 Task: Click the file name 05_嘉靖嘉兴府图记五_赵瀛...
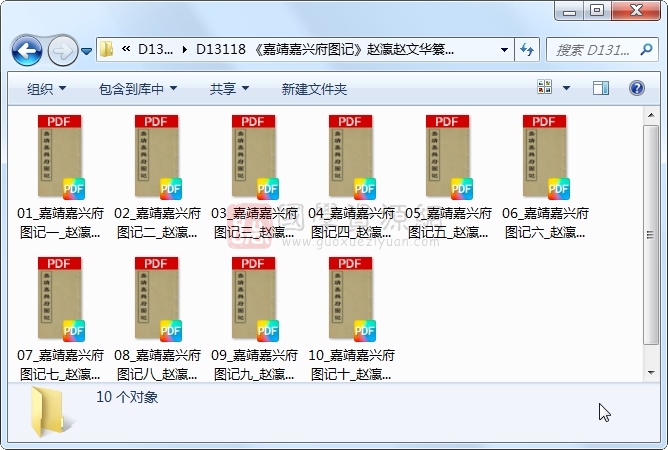click(x=449, y=222)
